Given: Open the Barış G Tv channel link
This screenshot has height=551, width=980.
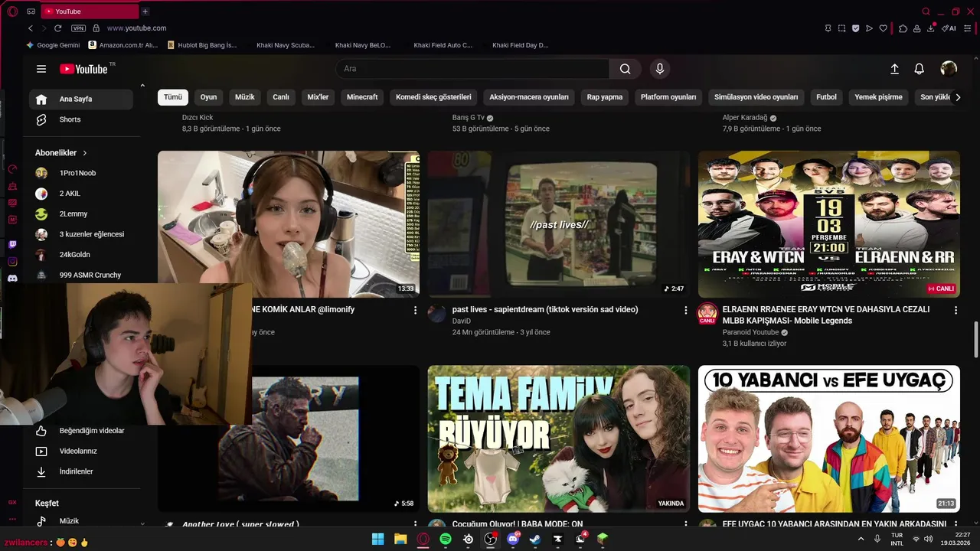Looking at the screenshot, I should click(x=469, y=118).
